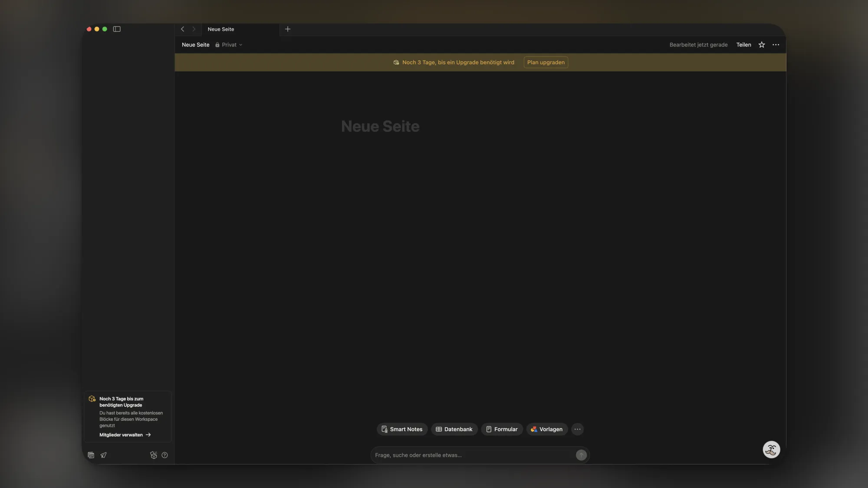The height and width of the screenshot is (488, 868).
Task: Open the page options three-dot menu
Action: click(x=776, y=45)
